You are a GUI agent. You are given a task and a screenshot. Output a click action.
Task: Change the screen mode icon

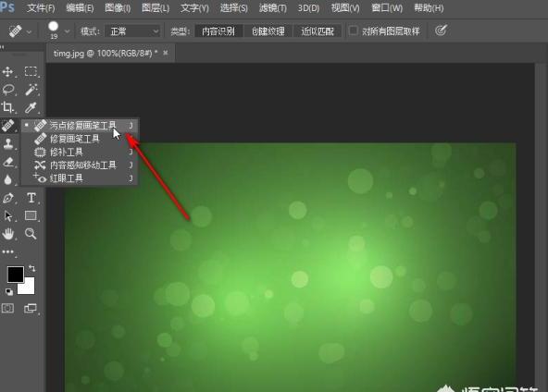tap(31, 308)
